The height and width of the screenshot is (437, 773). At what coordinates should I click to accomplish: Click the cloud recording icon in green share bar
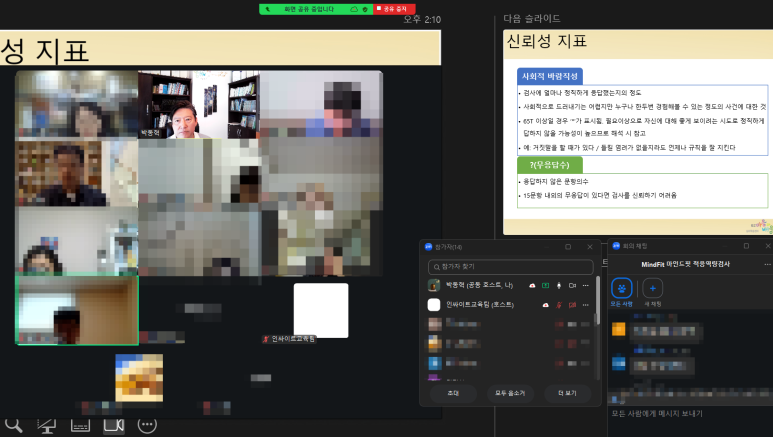(354, 9)
